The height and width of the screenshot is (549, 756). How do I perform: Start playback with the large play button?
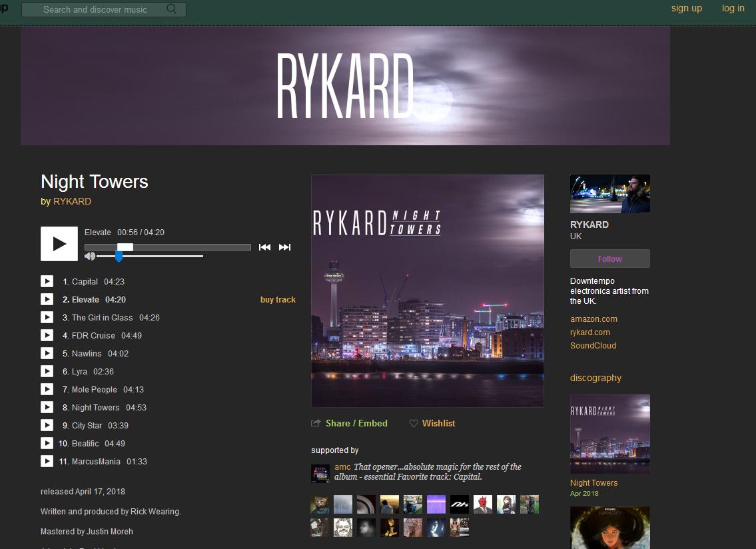click(59, 244)
